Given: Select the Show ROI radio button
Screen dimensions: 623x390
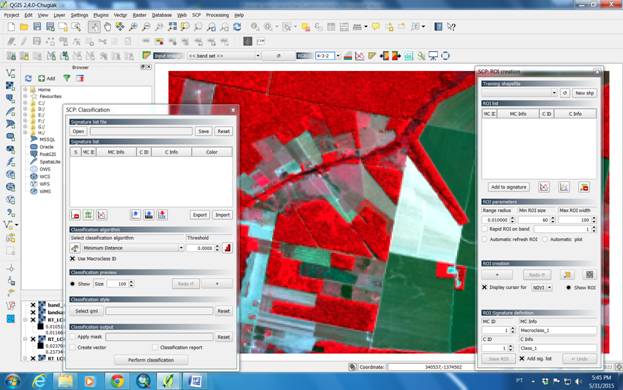Looking at the screenshot, I should pos(569,288).
